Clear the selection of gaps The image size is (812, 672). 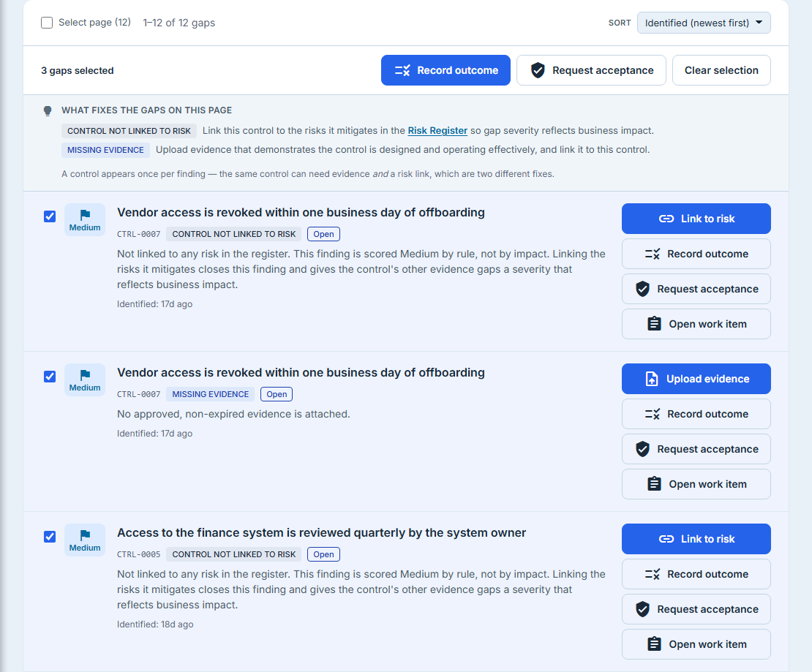pos(721,70)
